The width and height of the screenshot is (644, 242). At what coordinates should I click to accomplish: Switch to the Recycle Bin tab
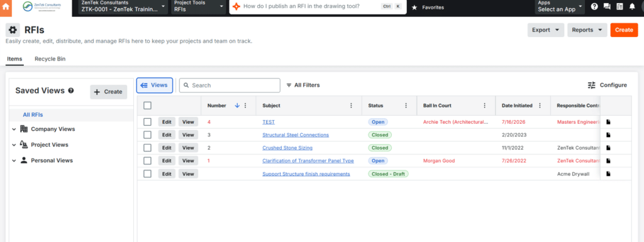pos(50,59)
